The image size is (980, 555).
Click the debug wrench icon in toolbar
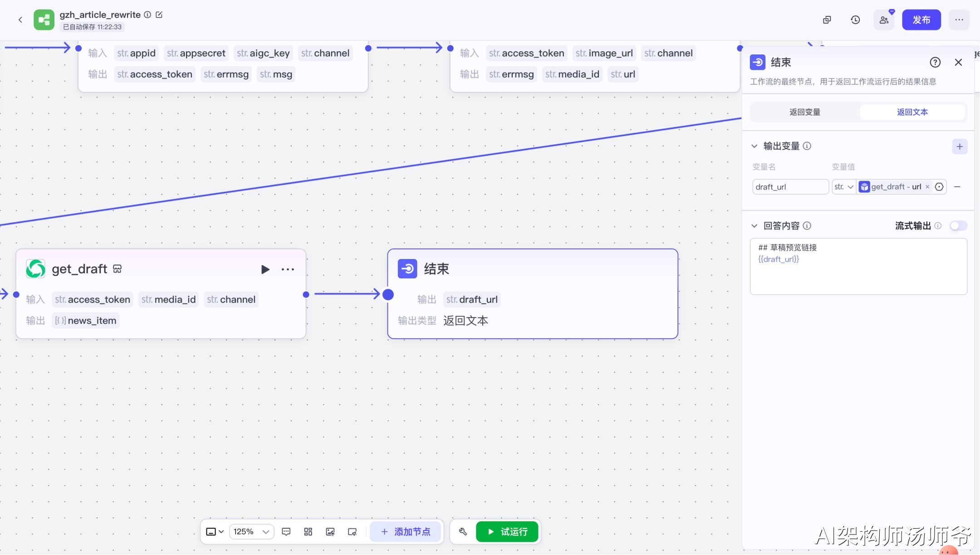click(x=463, y=531)
